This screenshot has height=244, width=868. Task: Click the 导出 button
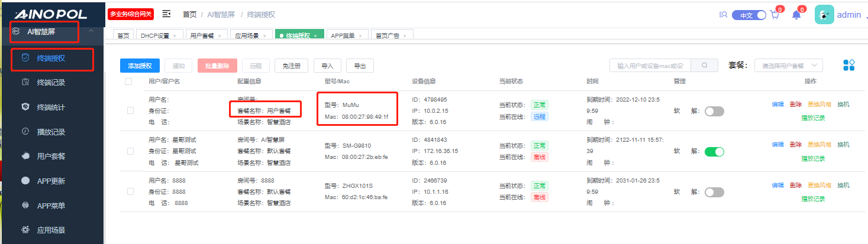[x=360, y=66]
